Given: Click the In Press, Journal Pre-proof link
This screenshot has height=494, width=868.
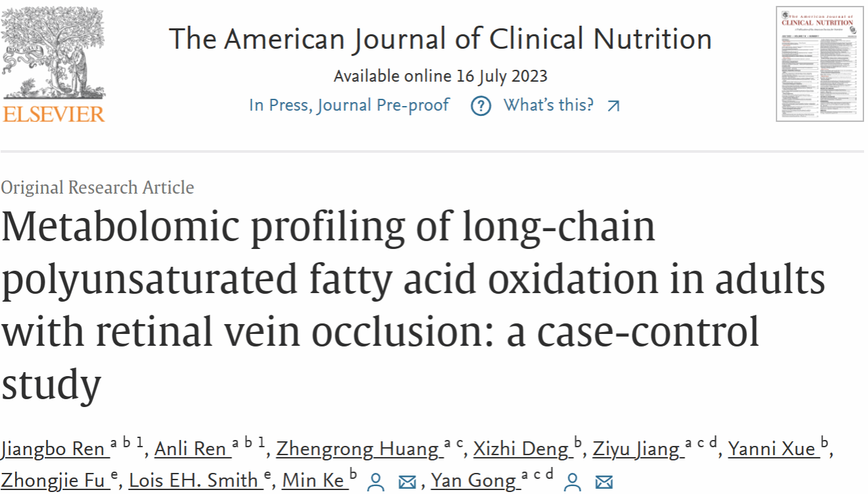Looking at the screenshot, I should [349, 105].
